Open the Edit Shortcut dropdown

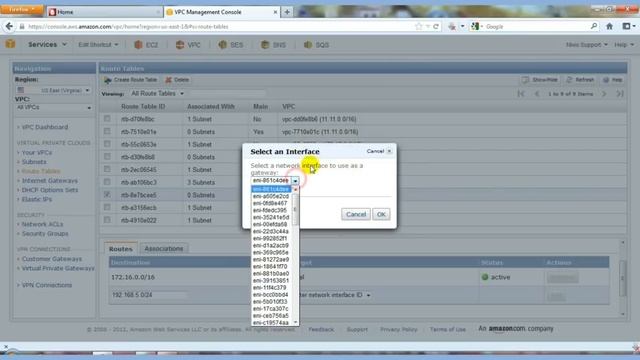click(x=98, y=44)
